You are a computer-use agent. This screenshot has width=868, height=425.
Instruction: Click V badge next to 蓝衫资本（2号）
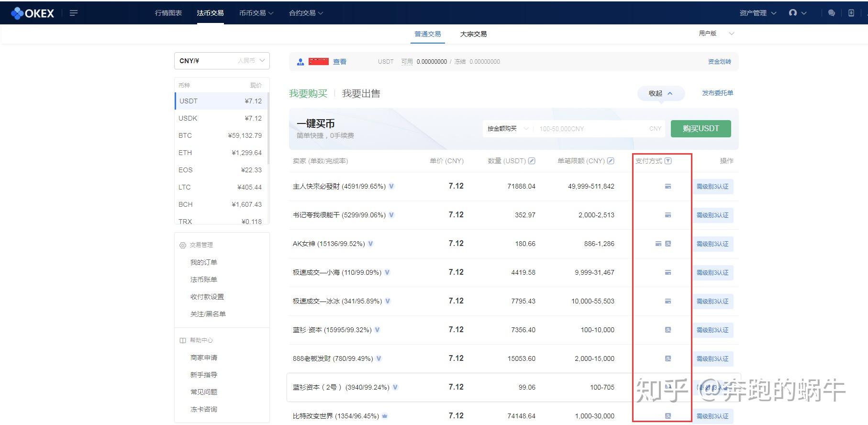pyautogui.click(x=395, y=387)
